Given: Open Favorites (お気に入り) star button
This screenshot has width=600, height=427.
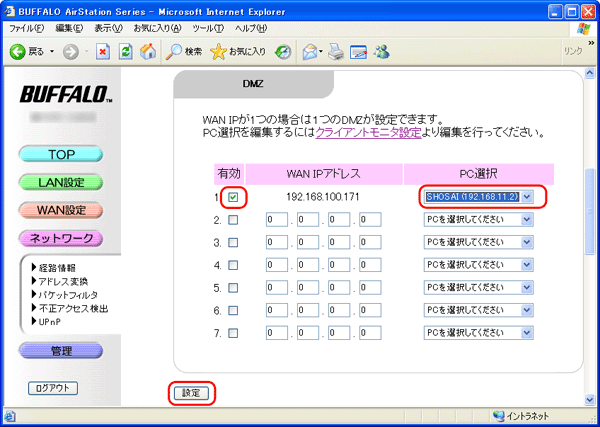Looking at the screenshot, I should [x=238, y=52].
